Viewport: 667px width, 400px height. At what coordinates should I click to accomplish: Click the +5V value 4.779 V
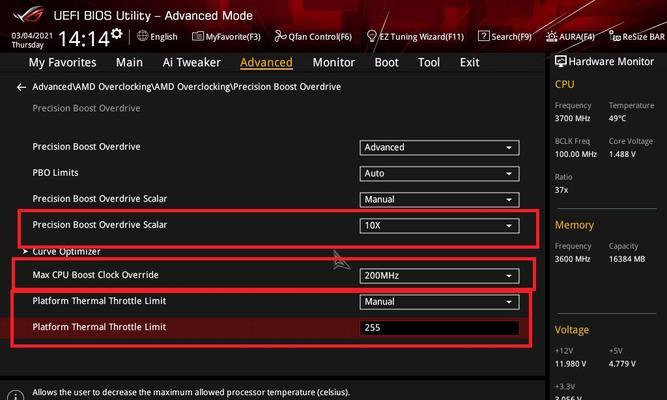[622, 364]
